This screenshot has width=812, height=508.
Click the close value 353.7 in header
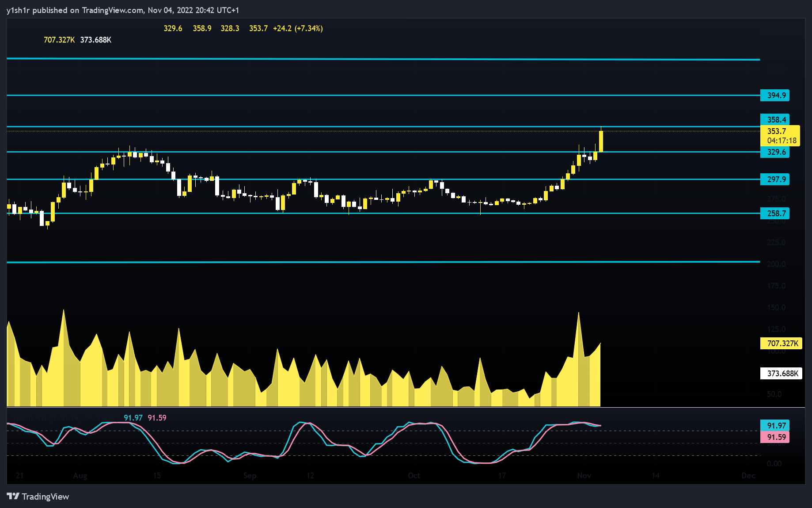tap(258, 28)
